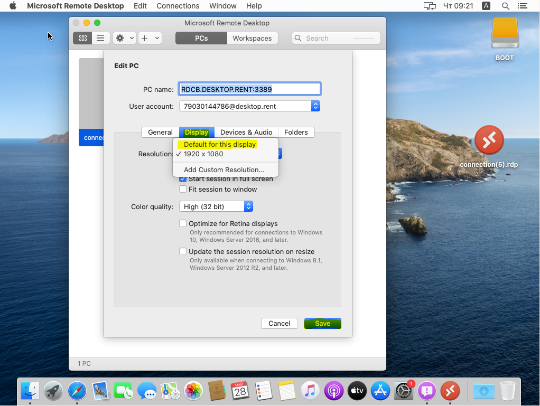Open Spotlight search in the menu bar
This screenshot has height=406, width=540.
505,6
